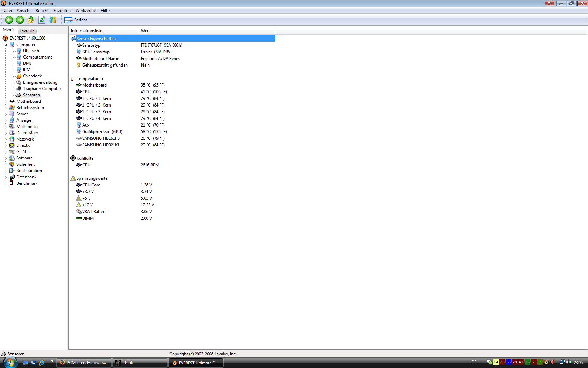Open the Bericht report button
The width and height of the screenshot is (588, 368).
76,20
